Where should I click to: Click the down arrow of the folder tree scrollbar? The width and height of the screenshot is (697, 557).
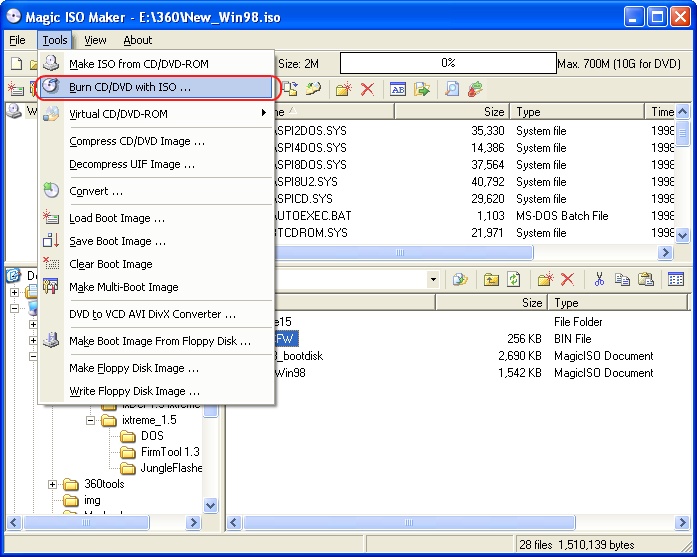tap(210, 505)
